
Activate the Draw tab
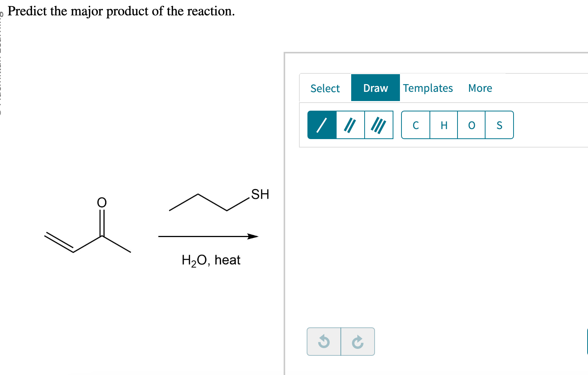point(375,88)
